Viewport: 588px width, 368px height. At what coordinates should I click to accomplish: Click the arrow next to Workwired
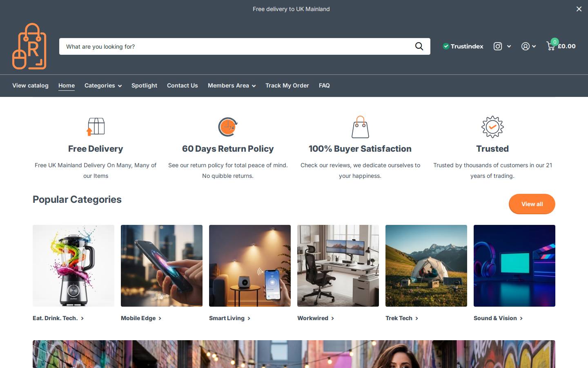pyautogui.click(x=332, y=318)
